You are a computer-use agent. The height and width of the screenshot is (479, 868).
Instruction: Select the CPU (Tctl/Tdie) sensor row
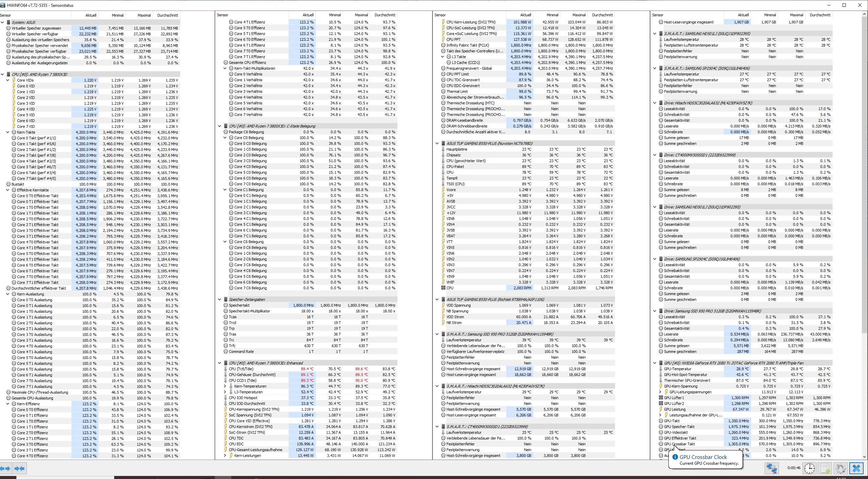(x=241, y=369)
